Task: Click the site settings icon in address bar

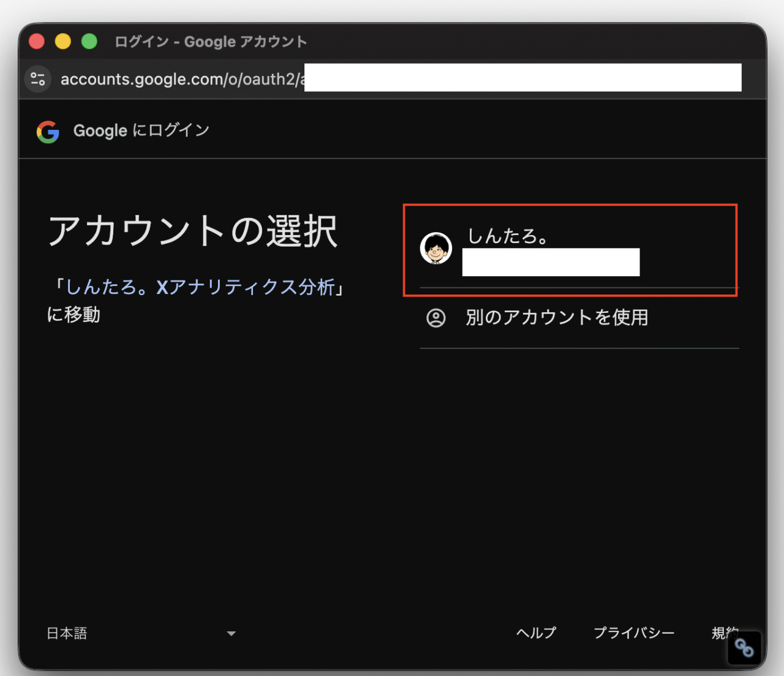Action: [38, 79]
